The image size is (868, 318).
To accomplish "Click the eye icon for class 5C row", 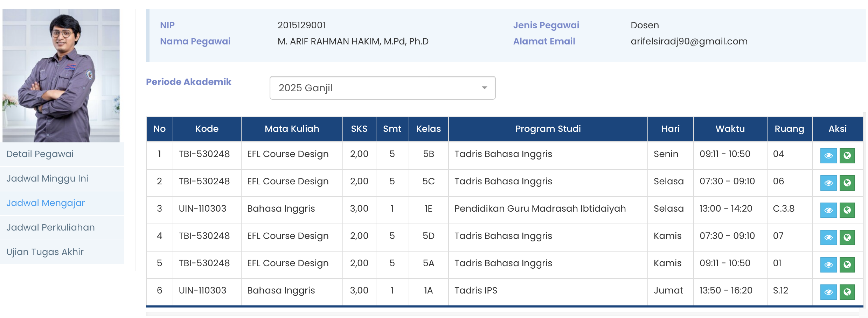I will [828, 183].
